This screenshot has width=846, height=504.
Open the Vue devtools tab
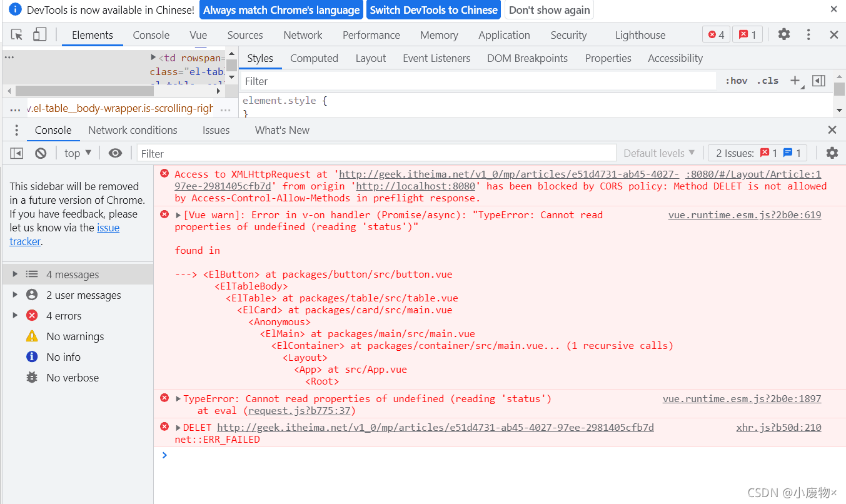(198, 35)
